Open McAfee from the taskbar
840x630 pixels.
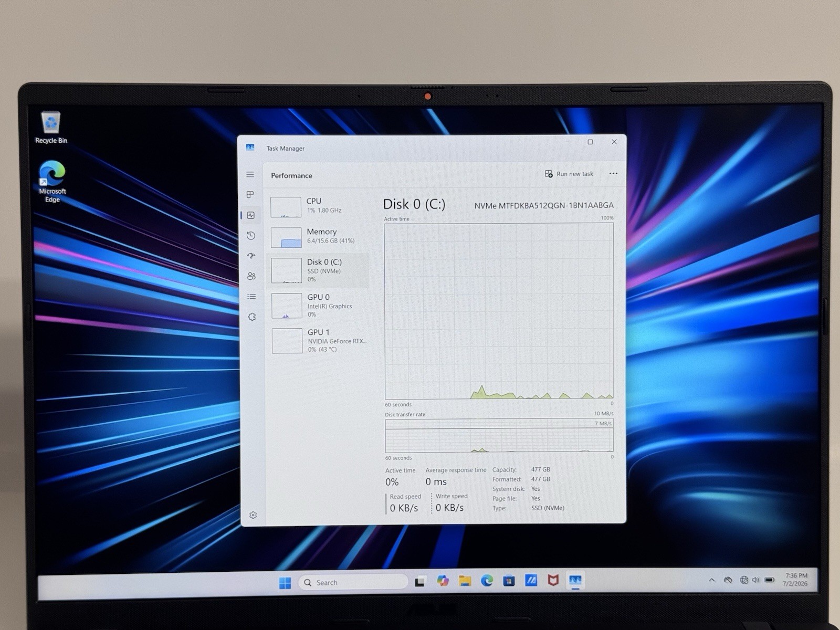[553, 580]
